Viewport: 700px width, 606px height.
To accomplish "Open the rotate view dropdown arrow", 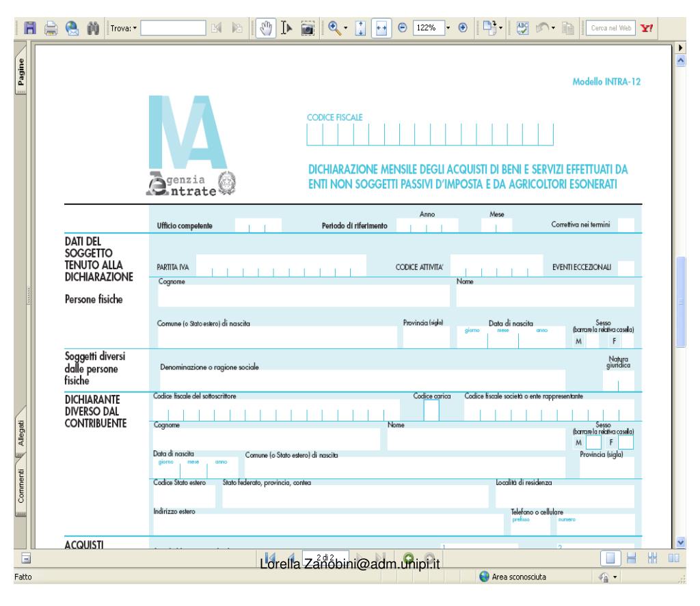I will (x=500, y=28).
